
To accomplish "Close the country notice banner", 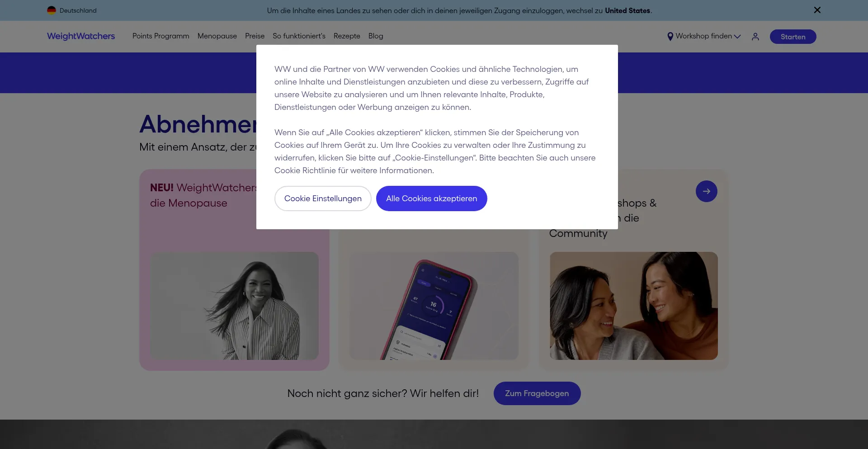I will (817, 10).
